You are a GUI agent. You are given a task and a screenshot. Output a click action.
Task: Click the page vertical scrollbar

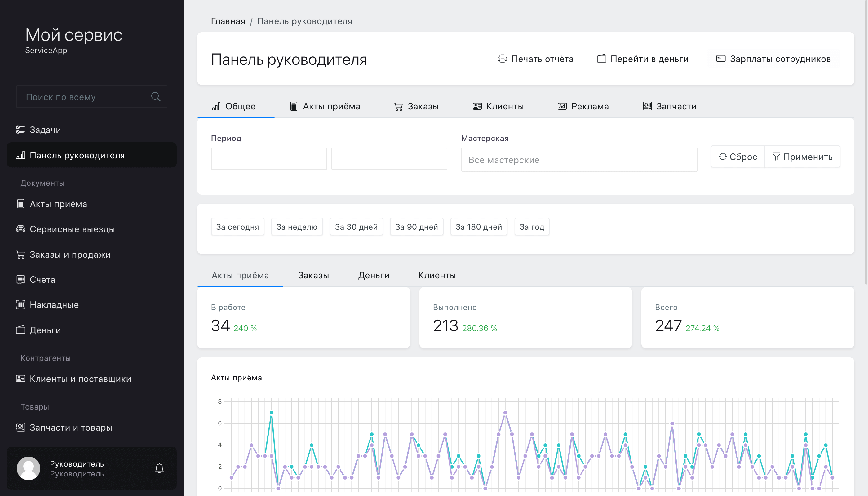click(x=866, y=142)
